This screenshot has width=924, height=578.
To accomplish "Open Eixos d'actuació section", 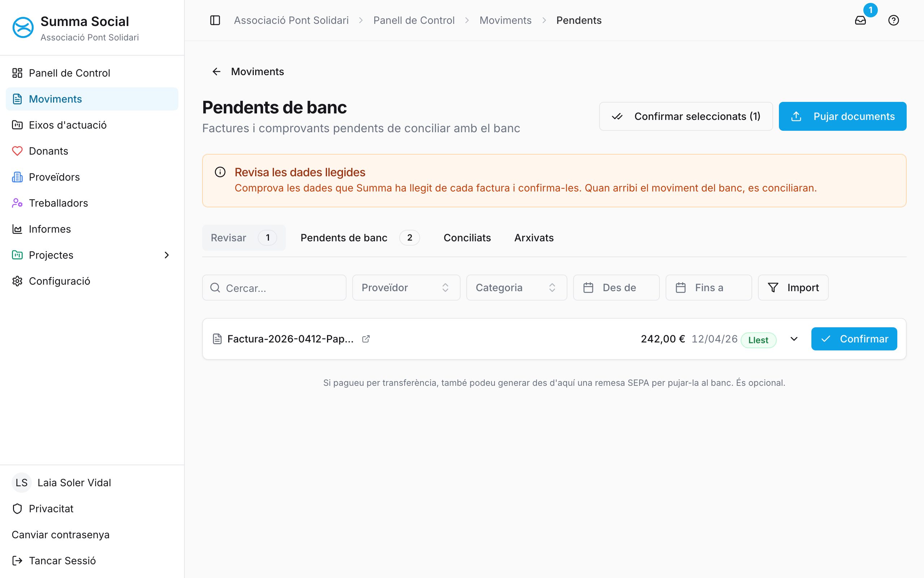I will 92,125.
